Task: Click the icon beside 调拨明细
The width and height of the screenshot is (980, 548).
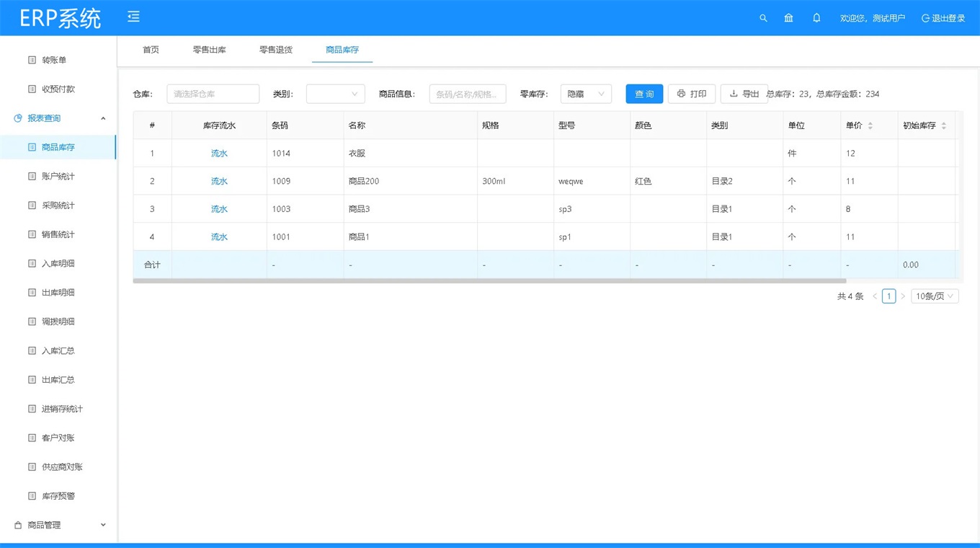Action: 32,322
